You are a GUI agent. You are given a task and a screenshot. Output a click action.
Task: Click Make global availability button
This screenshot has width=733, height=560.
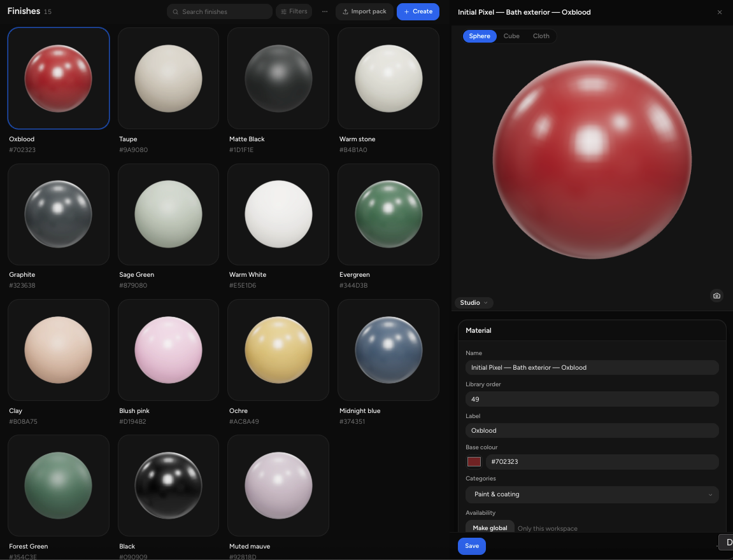coord(490,528)
